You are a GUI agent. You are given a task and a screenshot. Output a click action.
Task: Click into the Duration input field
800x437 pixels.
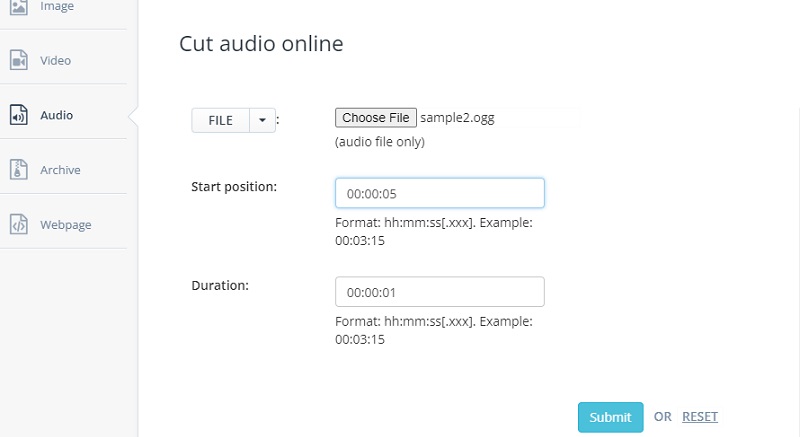[x=439, y=292]
